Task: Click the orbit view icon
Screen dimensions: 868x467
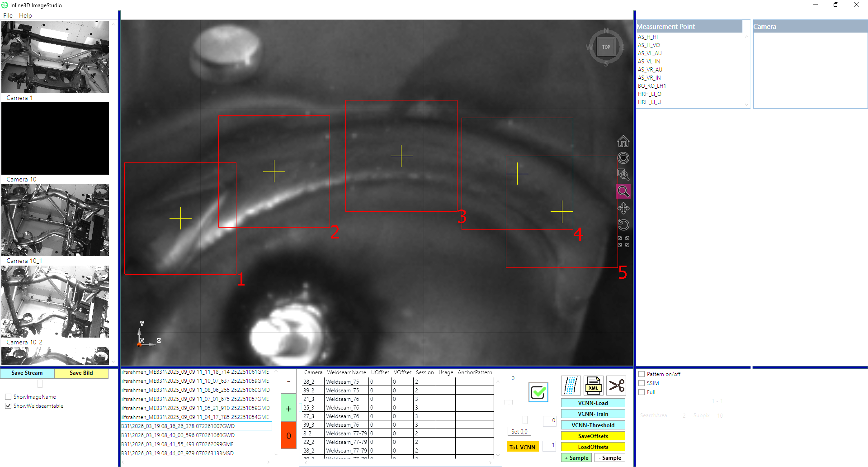Action: tap(623, 158)
